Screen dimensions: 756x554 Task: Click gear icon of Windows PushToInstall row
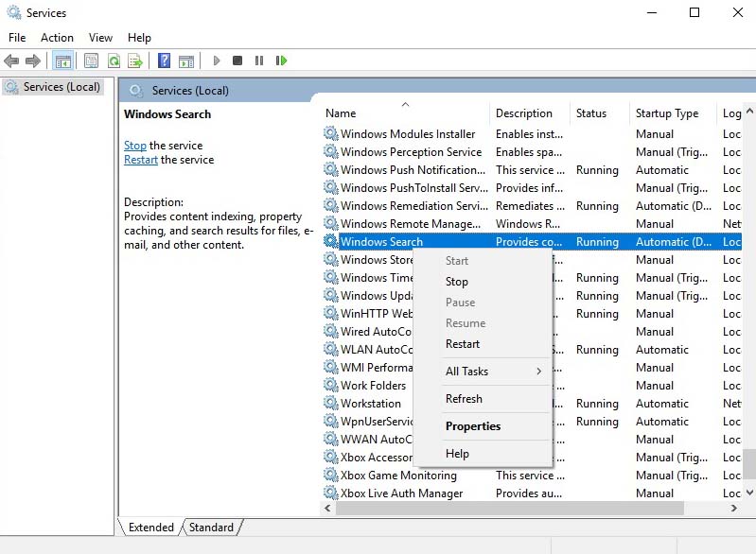pyautogui.click(x=331, y=187)
